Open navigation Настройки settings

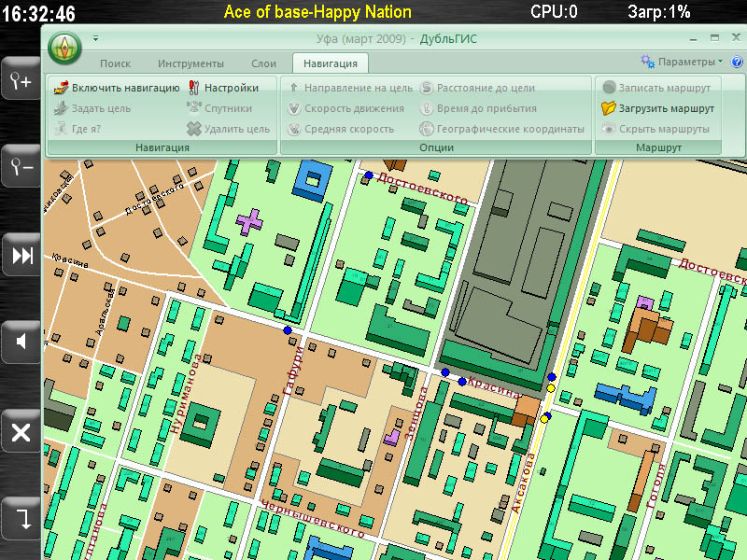[224, 88]
